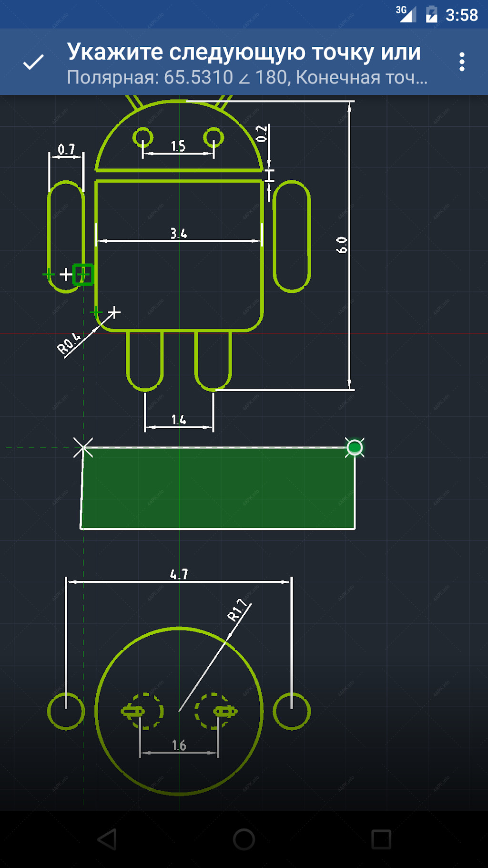Tap the 3G signal strength icon
The width and height of the screenshot is (488, 868).
[x=406, y=14]
